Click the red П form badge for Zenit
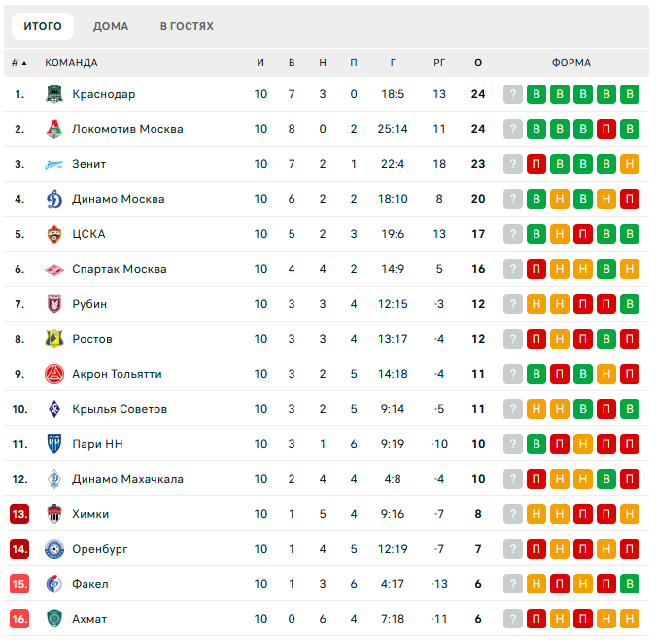The width and height of the screenshot is (656, 644). [536, 164]
